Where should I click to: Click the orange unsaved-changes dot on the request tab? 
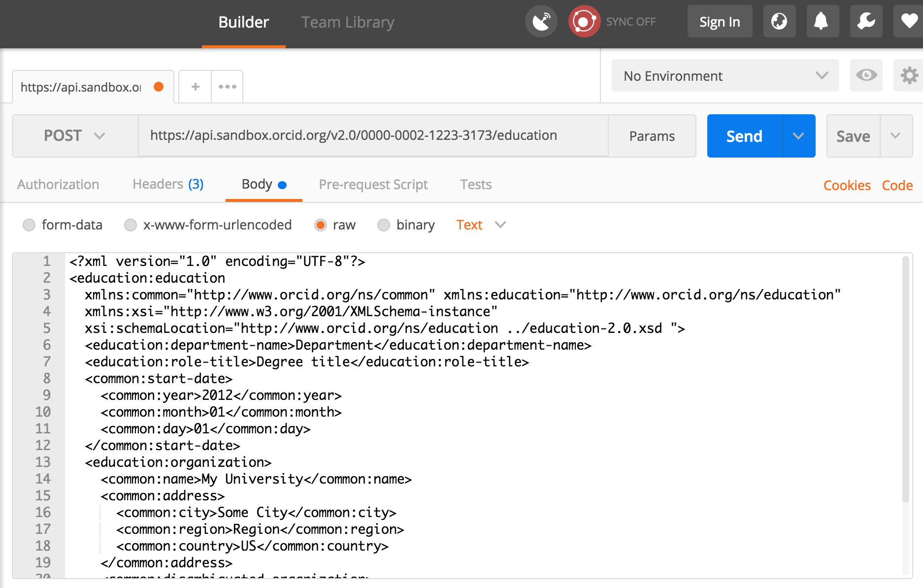click(x=159, y=87)
